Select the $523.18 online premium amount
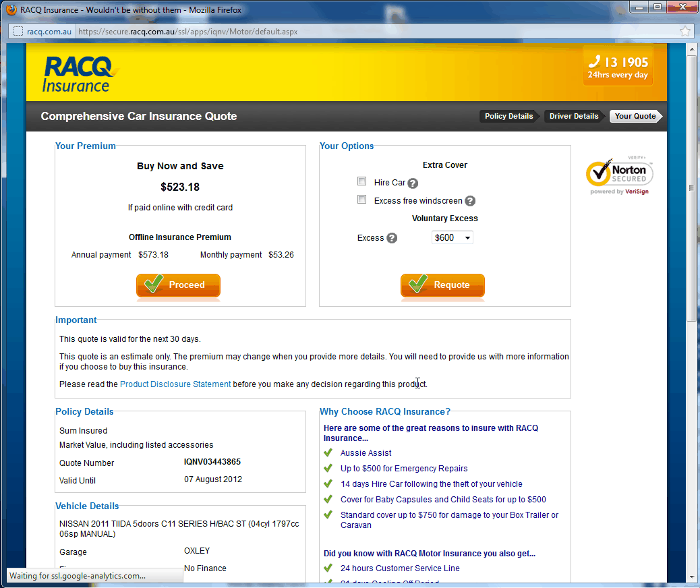The height and width of the screenshot is (588, 700). (180, 187)
